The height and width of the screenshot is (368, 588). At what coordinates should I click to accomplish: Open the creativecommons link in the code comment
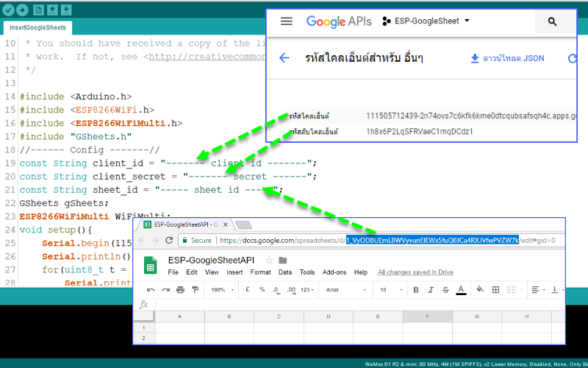click(207, 57)
